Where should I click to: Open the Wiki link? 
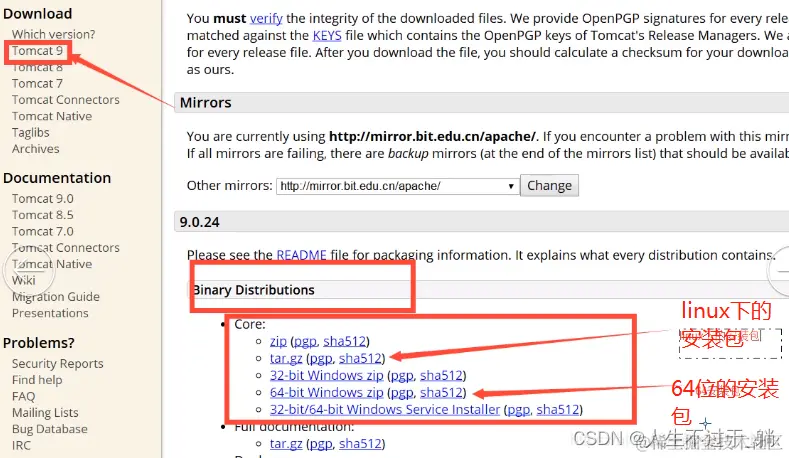[x=24, y=280]
